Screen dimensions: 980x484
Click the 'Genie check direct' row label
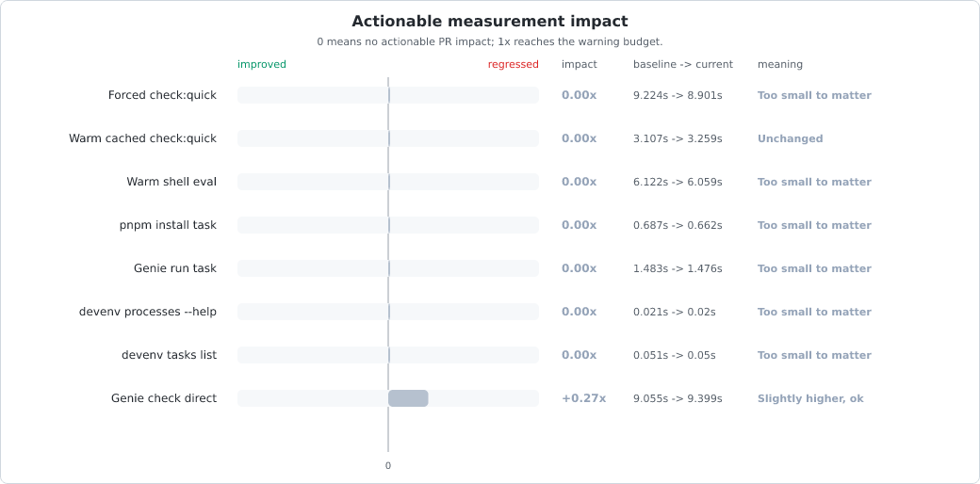[x=164, y=398]
